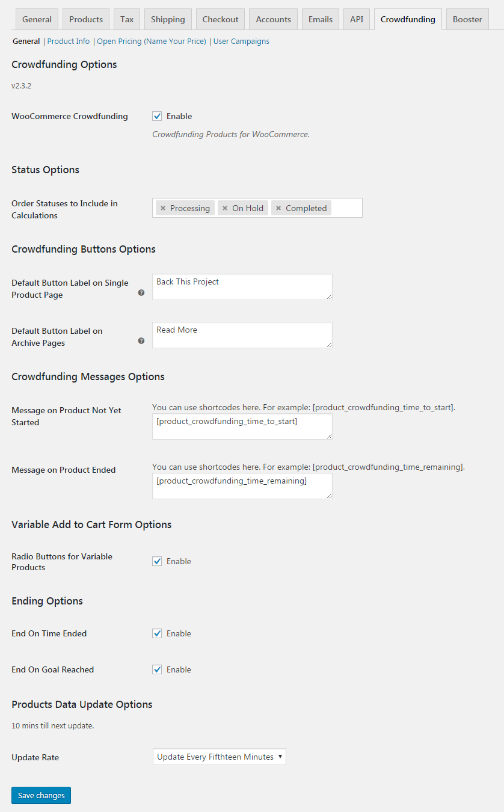Click the Completed tag text
Viewport: 504px width, 812px height.
tap(306, 208)
